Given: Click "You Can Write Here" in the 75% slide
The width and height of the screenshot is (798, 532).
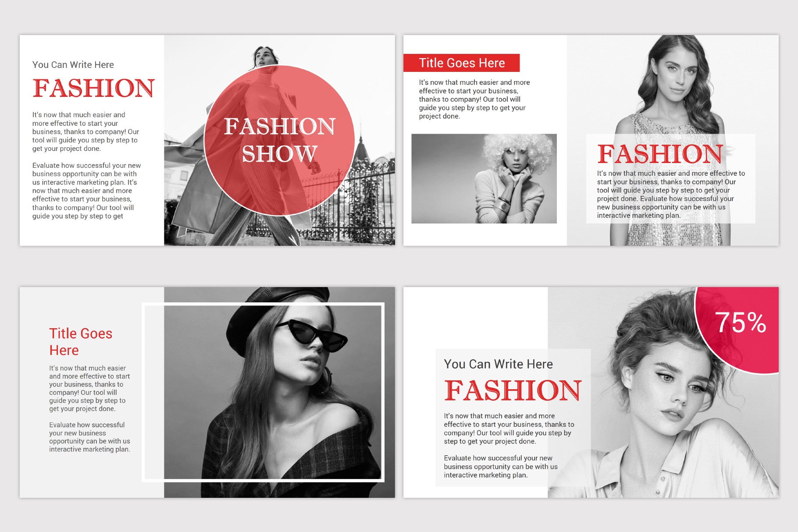Looking at the screenshot, I should 498,364.
